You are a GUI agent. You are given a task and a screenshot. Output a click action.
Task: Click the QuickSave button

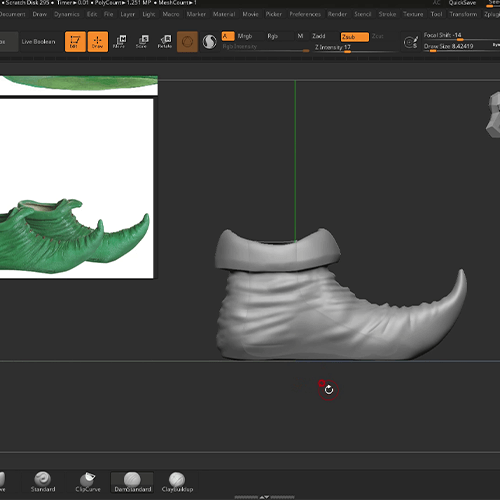click(x=462, y=3)
